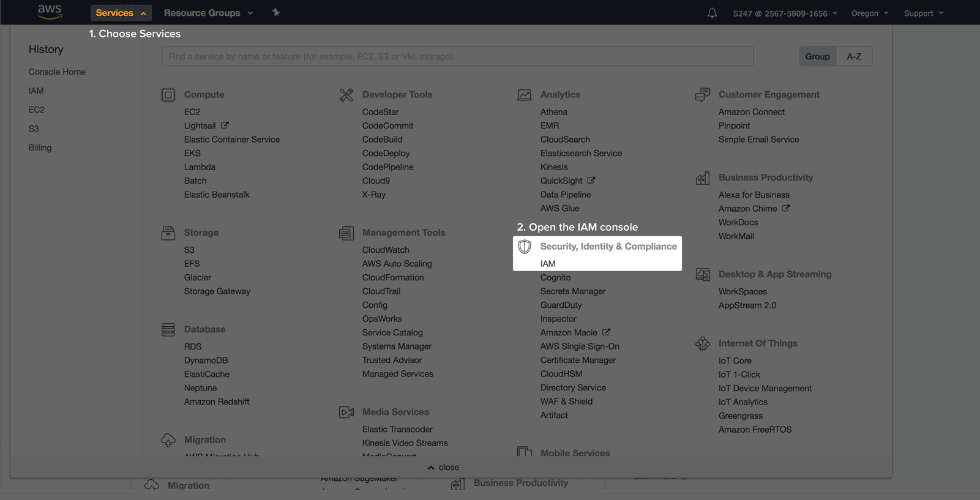This screenshot has height=500, width=980.
Task: Click the Database category icon
Action: click(x=168, y=329)
